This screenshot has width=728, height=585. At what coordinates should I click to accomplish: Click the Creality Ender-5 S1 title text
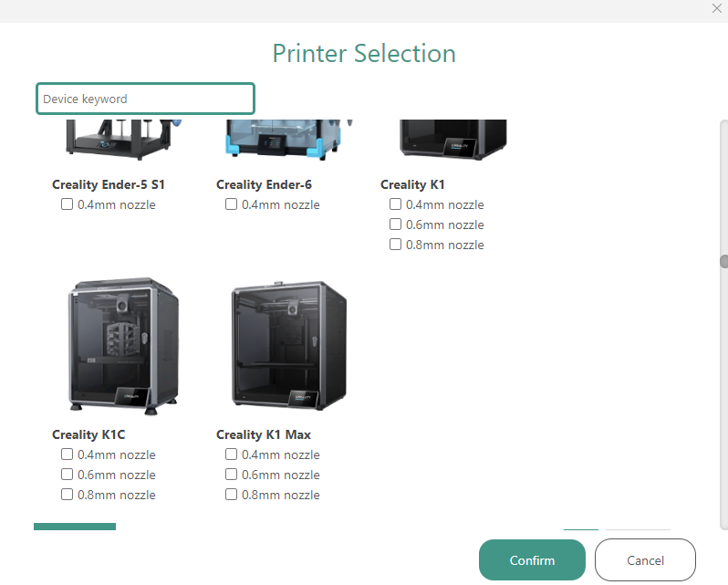(109, 184)
